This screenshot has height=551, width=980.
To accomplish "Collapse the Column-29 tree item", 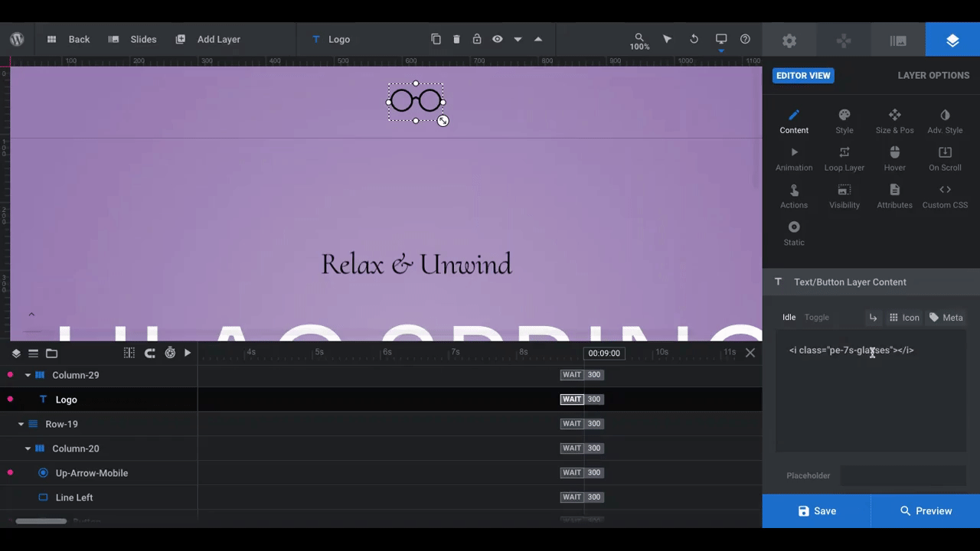I will pos(28,375).
